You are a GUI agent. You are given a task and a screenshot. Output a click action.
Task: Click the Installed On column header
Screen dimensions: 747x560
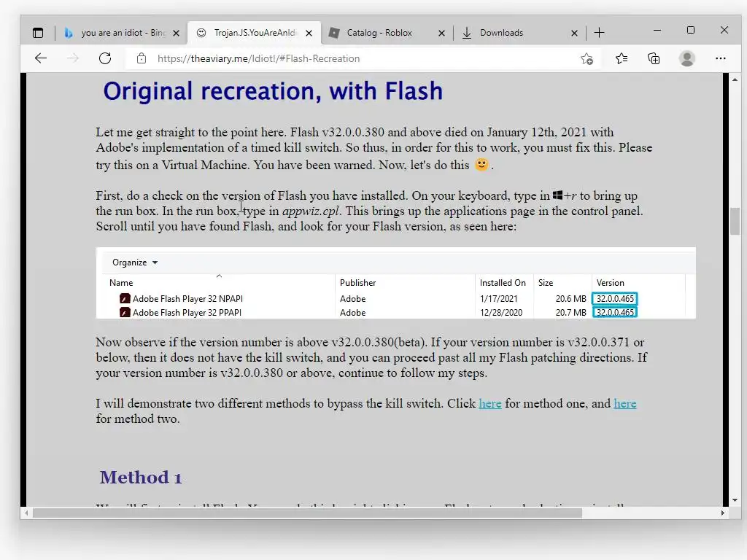(x=503, y=283)
